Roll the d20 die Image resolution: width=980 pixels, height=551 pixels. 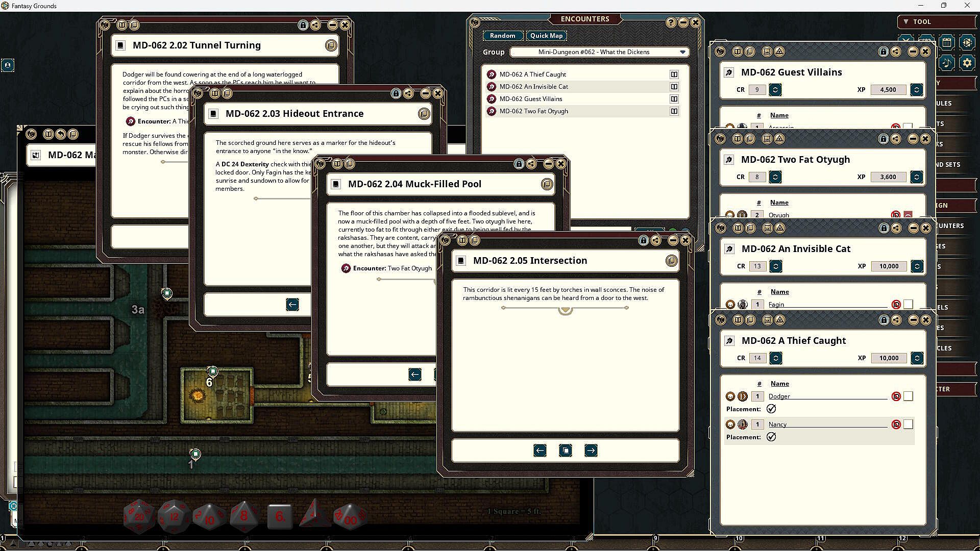[139, 516]
